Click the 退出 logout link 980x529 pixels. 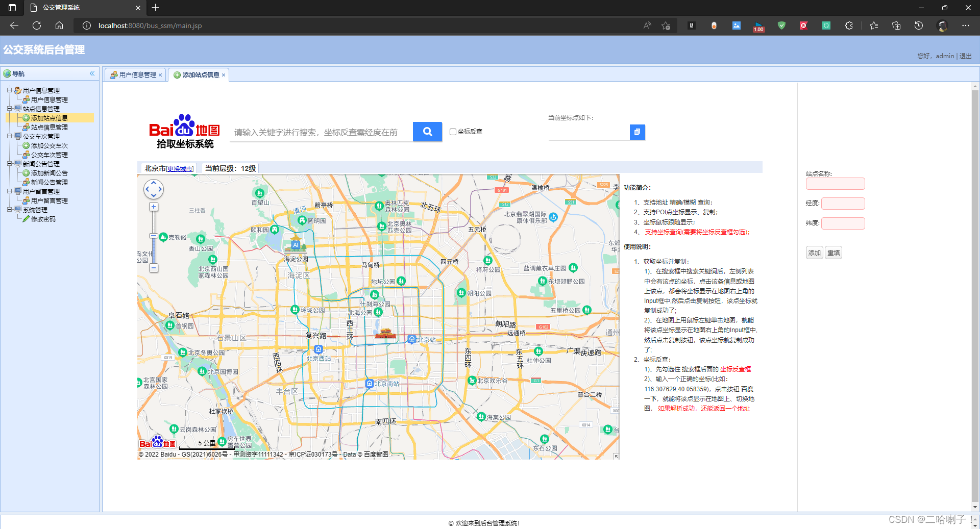pos(966,56)
